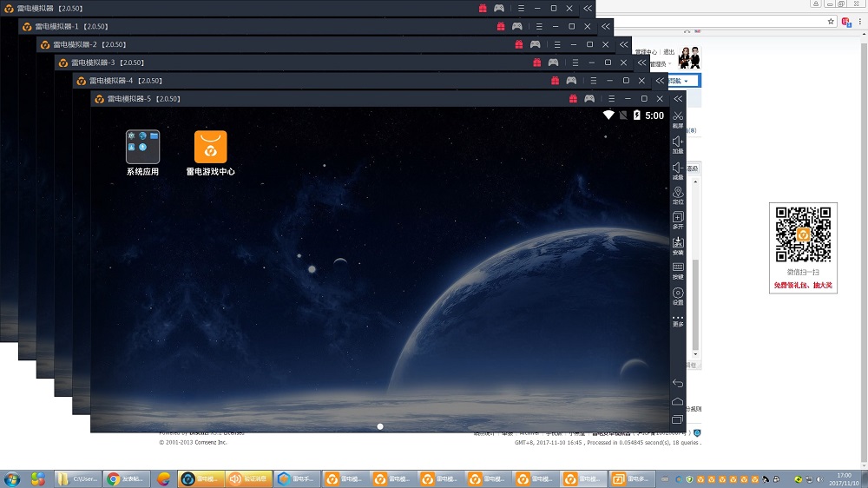
Task: Click the gamepad icon in 雷电模拟器-3 title bar
Action: tap(553, 63)
